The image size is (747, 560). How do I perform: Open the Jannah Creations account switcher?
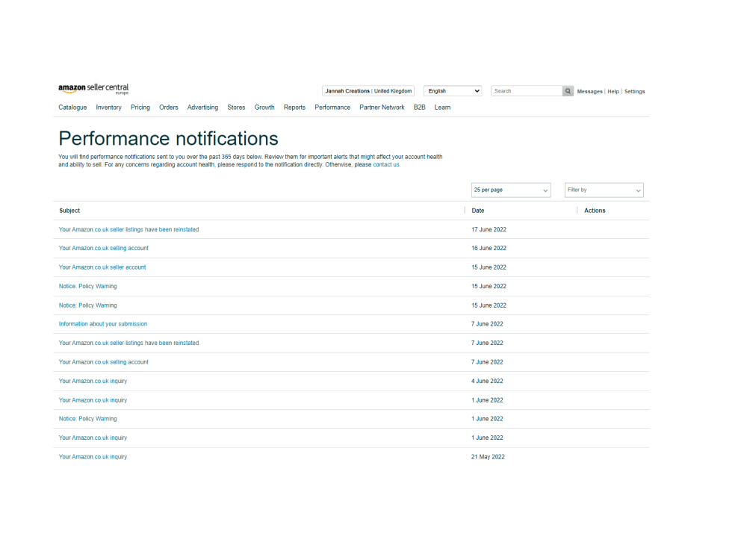tap(368, 91)
